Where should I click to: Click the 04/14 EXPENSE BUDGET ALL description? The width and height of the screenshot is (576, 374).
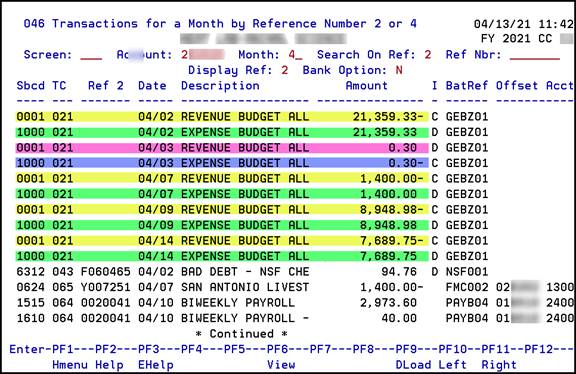(245, 256)
